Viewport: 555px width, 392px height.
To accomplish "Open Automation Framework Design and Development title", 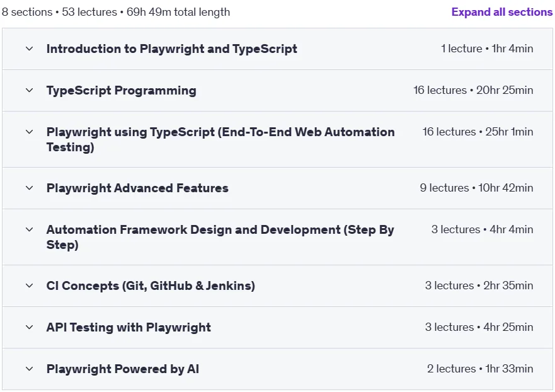I will (x=220, y=237).
